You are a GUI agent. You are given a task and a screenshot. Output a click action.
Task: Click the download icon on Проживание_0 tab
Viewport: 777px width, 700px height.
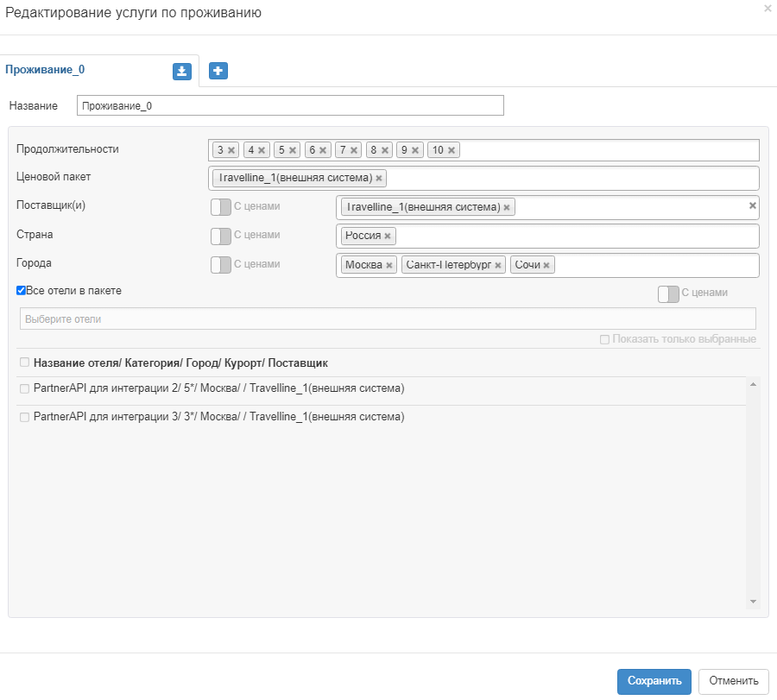point(181,71)
